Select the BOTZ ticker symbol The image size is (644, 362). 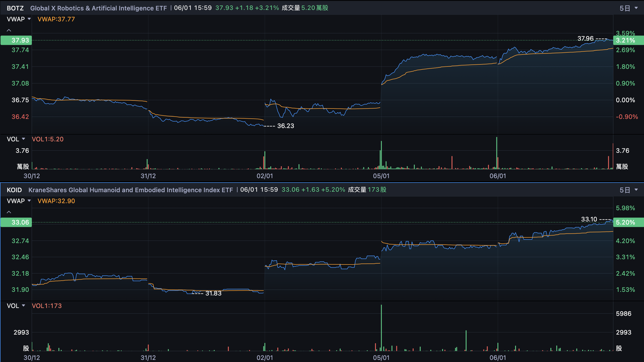click(15, 8)
